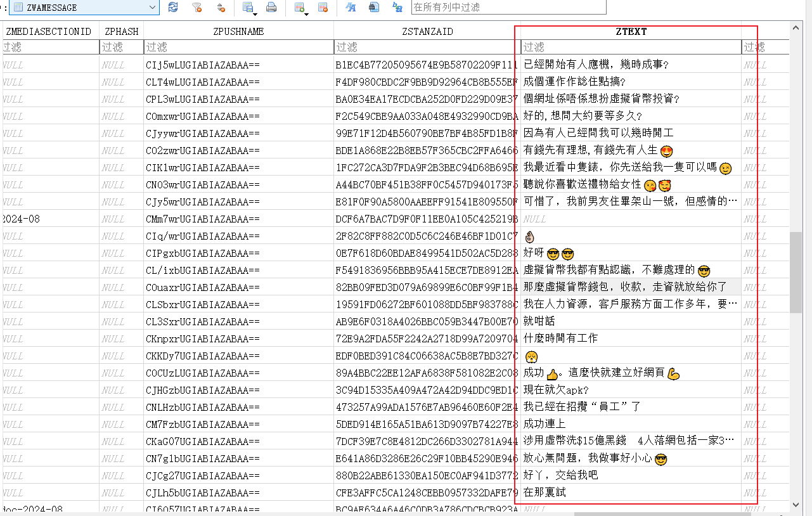Screen dimensions: 812x516
Task: Click the ZMEDIASECTIONID column filter field
Action: pyautogui.click(x=50, y=47)
